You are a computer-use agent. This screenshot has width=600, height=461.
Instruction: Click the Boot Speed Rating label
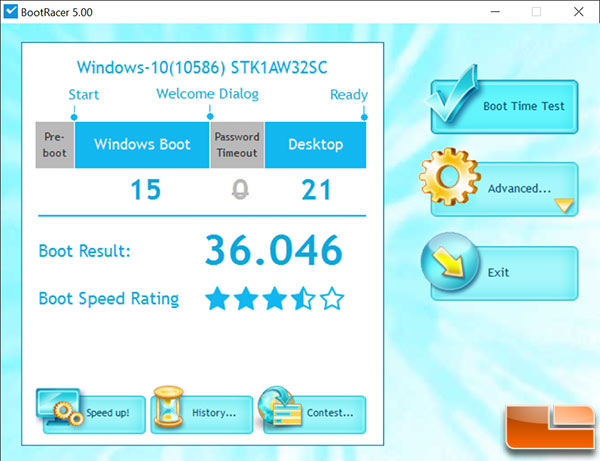pyautogui.click(x=109, y=299)
